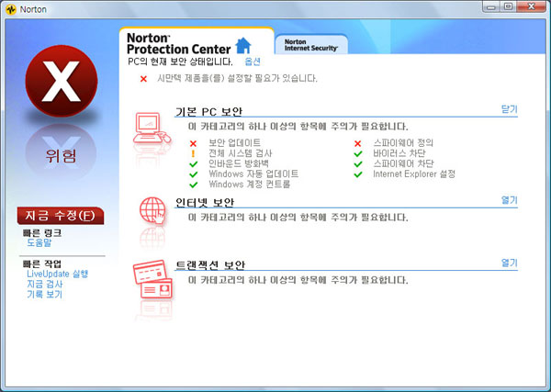Select the 바이러스 차단 item text

(x=399, y=153)
